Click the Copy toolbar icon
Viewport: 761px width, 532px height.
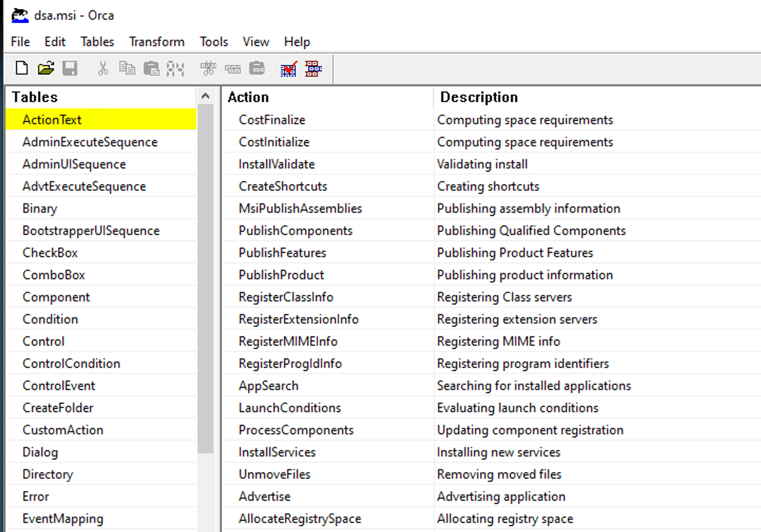[127, 68]
